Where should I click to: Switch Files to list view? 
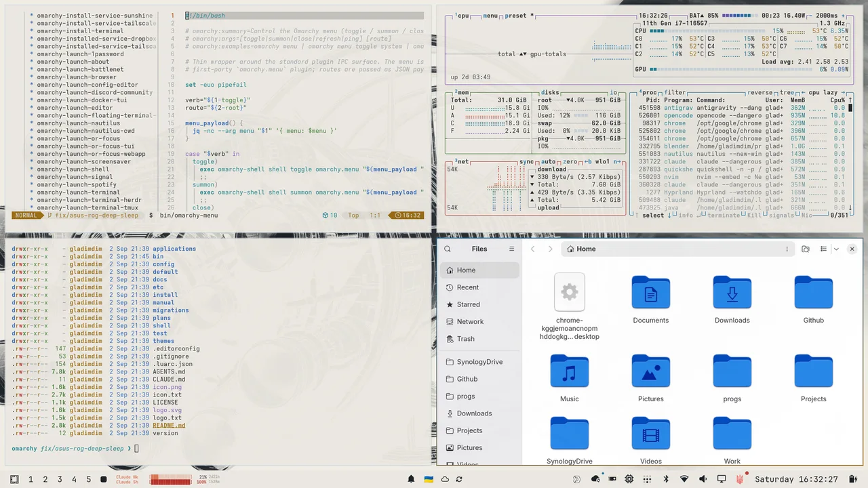point(823,249)
